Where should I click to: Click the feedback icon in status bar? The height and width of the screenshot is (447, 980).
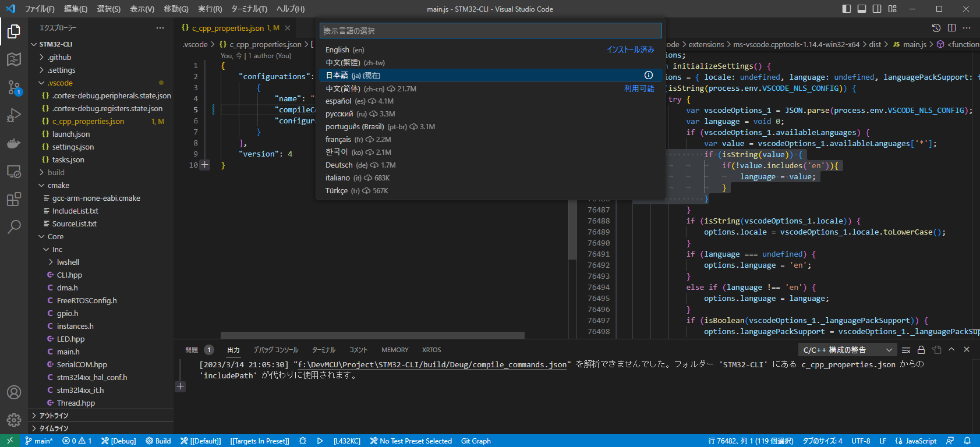[950, 441]
